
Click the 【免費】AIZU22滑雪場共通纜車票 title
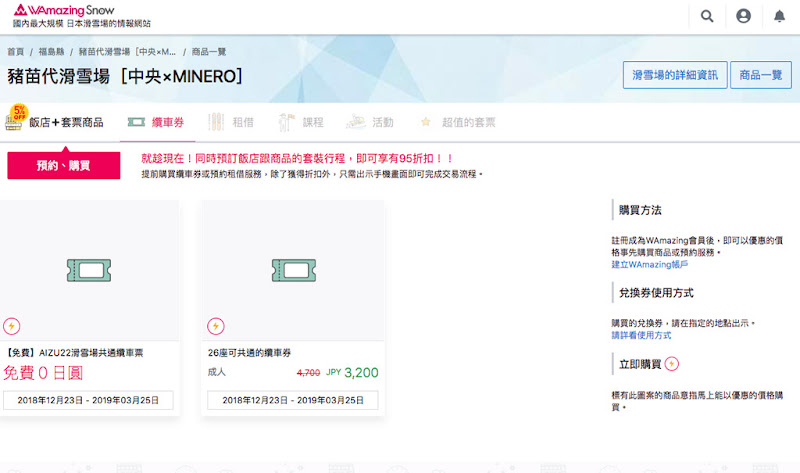tap(74, 353)
